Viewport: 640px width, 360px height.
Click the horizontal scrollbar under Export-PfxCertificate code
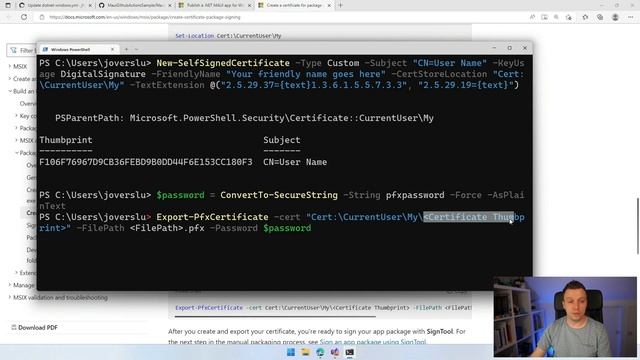click(275, 316)
